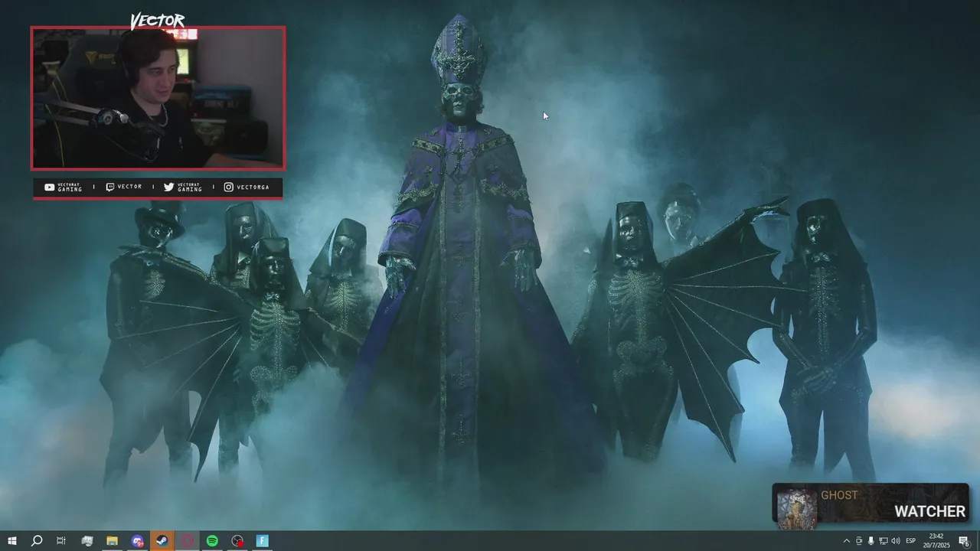Viewport: 980px width, 551px height.
Task: Open the blue F app in taskbar
Action: coord(263,541)
